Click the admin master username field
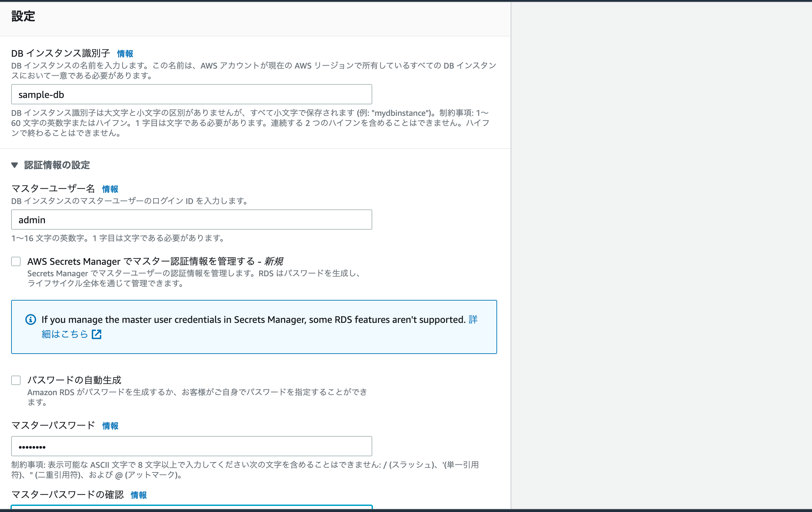This screenshot has width=812, height=512. coord(191,220)
